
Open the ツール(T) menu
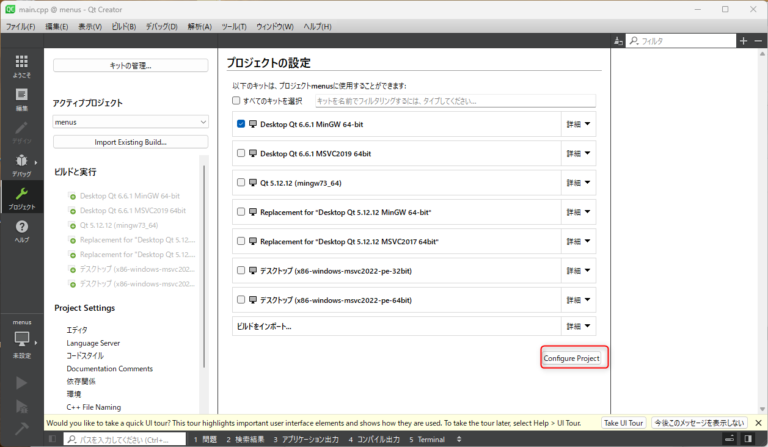pyautogui.click(x=234, y=26)
